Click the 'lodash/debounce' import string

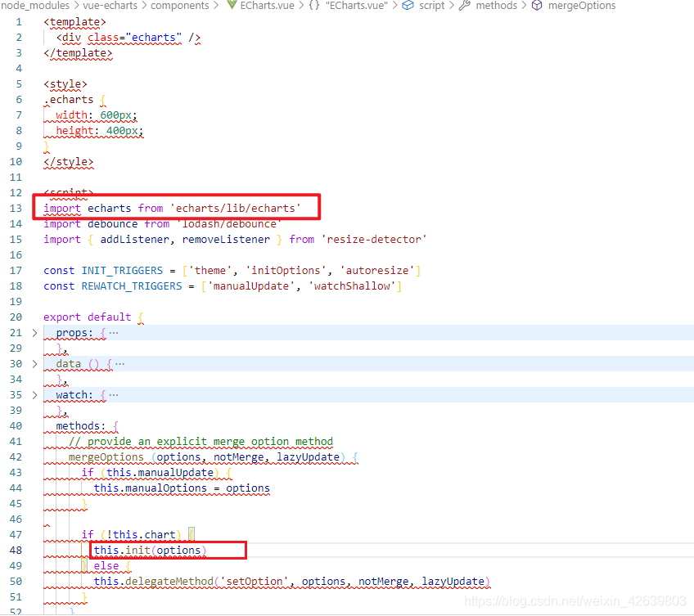[229, 224]
